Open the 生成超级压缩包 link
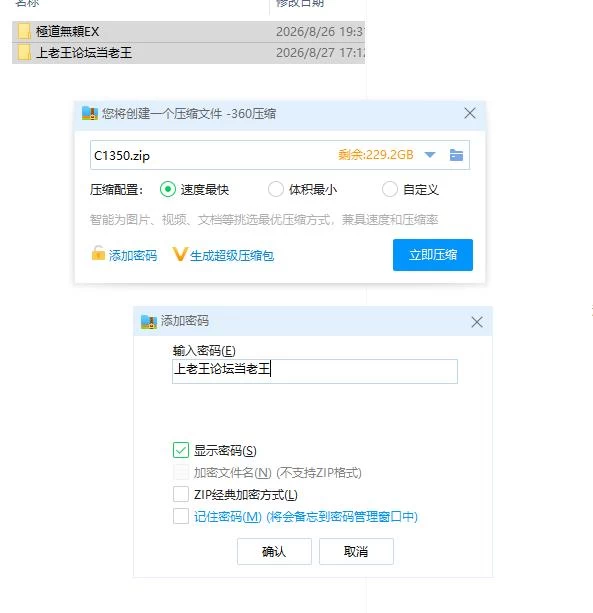 pyautogui.click(x=232, y=256)
